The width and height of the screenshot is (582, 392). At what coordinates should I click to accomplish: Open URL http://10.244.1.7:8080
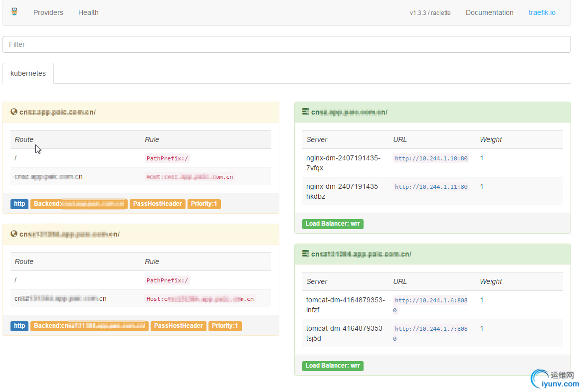point(431,334)
